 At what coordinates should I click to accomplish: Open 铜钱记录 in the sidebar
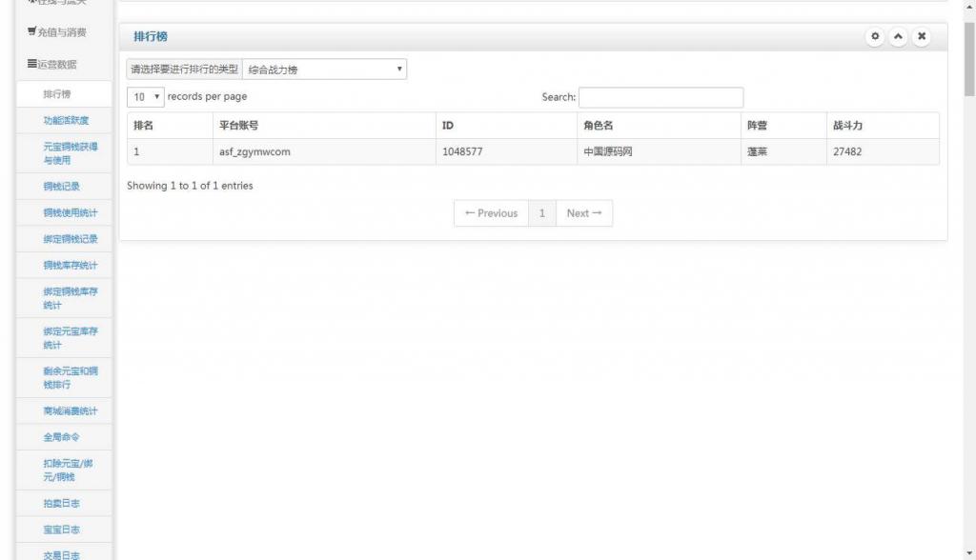tap(64, 187)
